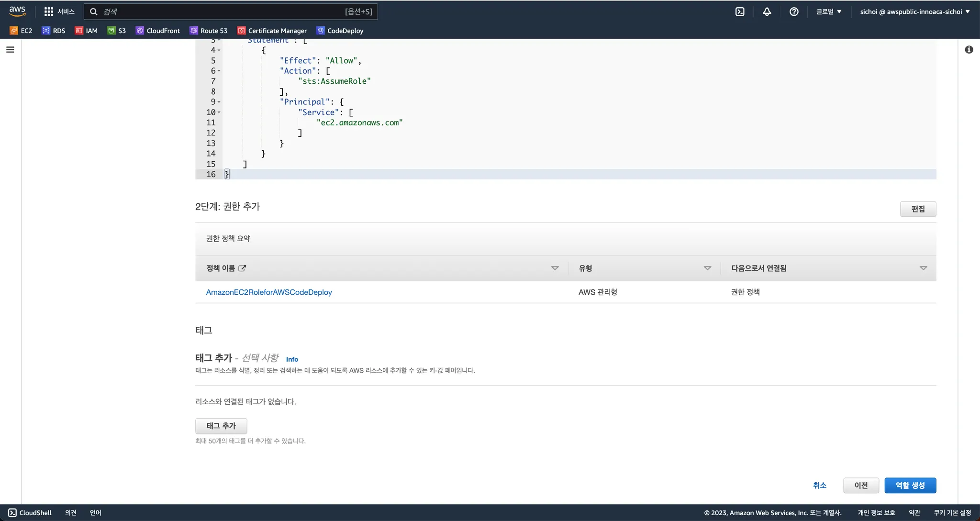980x521 pixels.
Task: Open the CloudShell icon in top navigation
Action: pos(740,11)
